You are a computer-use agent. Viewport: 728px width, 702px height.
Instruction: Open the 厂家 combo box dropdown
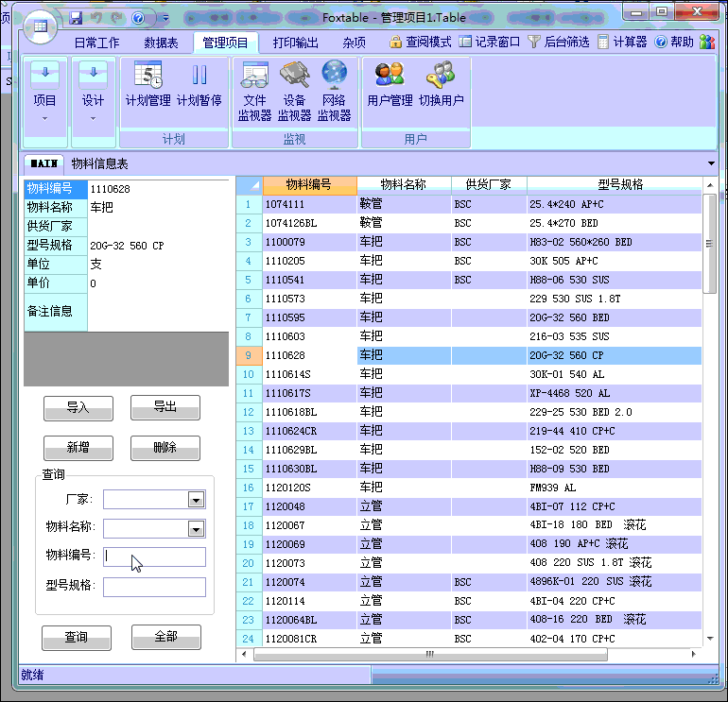click(x=196, y=500)
